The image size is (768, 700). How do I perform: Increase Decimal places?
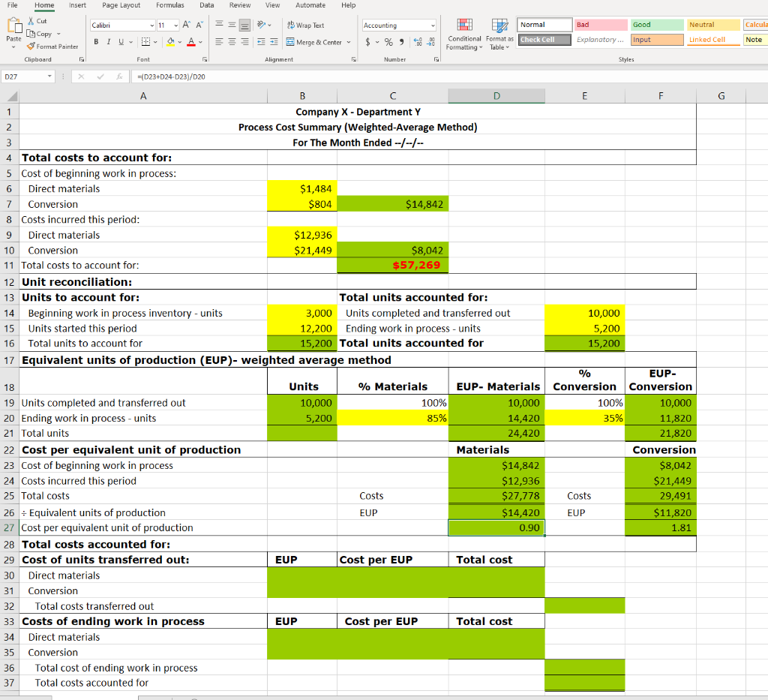[x=418, y=42]
